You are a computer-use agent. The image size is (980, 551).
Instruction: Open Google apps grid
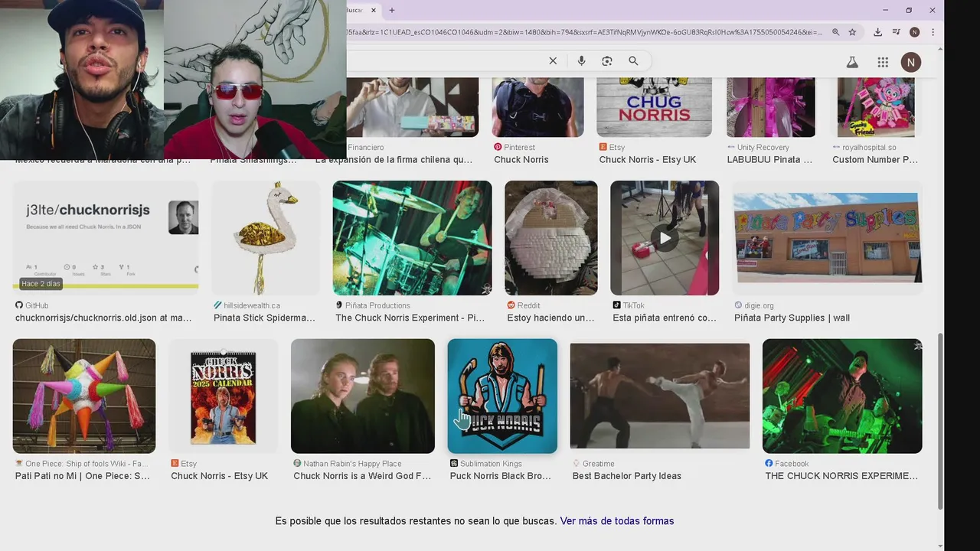(883, 62)
